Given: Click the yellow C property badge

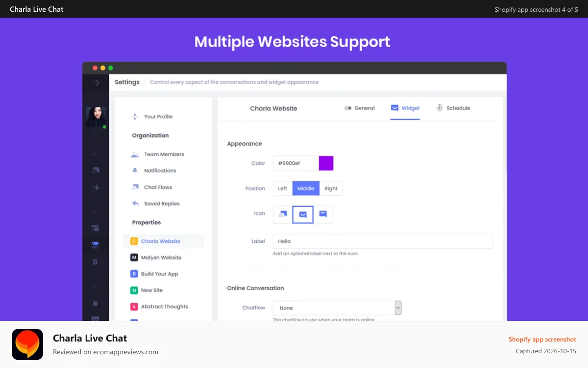Looking at the screenshot, I should coord(134,241).
